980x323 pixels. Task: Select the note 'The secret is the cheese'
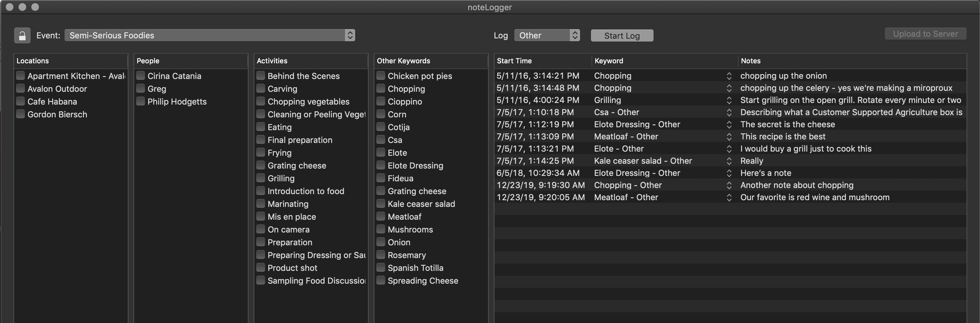(x=787, y=124)
